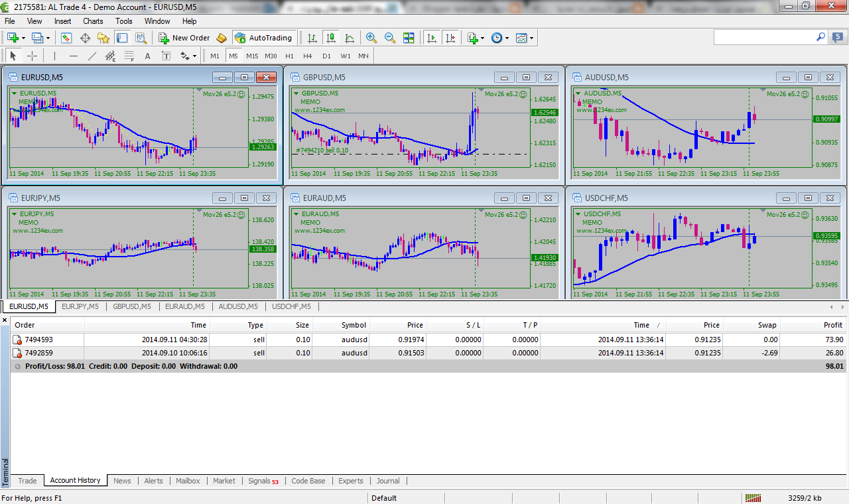Select the equidistant channel tool

coord(110,56)
